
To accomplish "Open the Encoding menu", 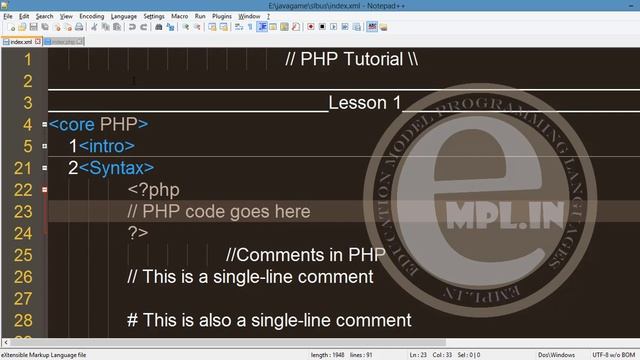I will click(92, 16).
